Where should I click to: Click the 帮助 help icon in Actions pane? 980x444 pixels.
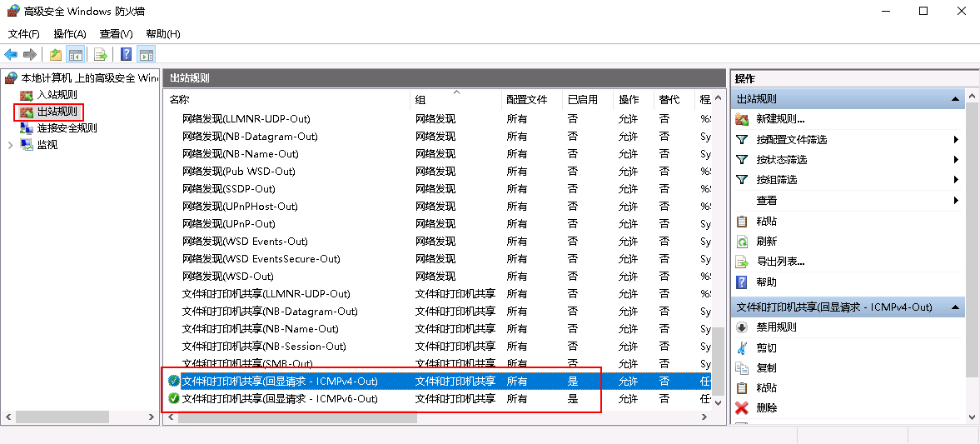tap(742, 282)
